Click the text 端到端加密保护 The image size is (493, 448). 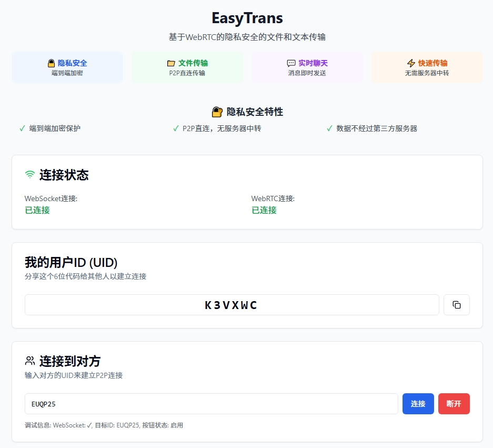coord(55,128)
